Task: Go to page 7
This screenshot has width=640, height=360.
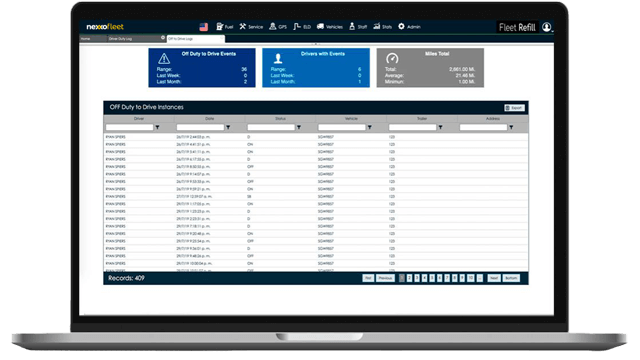Action: coord(447,278)
